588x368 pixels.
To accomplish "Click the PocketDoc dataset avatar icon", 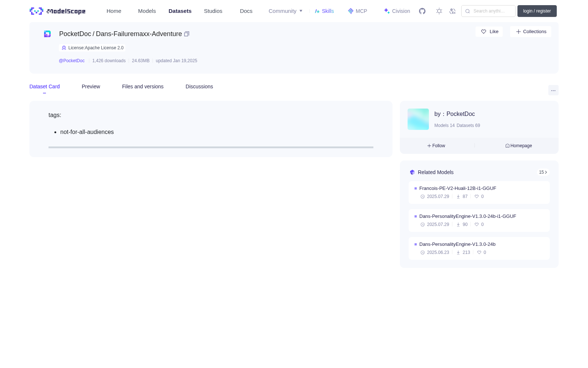I will pos(47,34).
